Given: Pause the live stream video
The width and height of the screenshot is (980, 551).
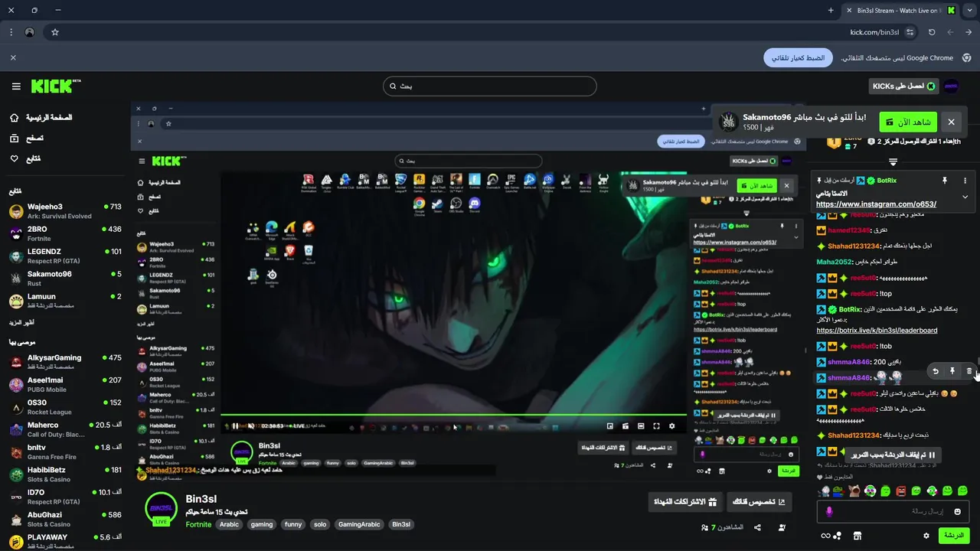Looking at the screenshot, I should [x=235, y=426].
